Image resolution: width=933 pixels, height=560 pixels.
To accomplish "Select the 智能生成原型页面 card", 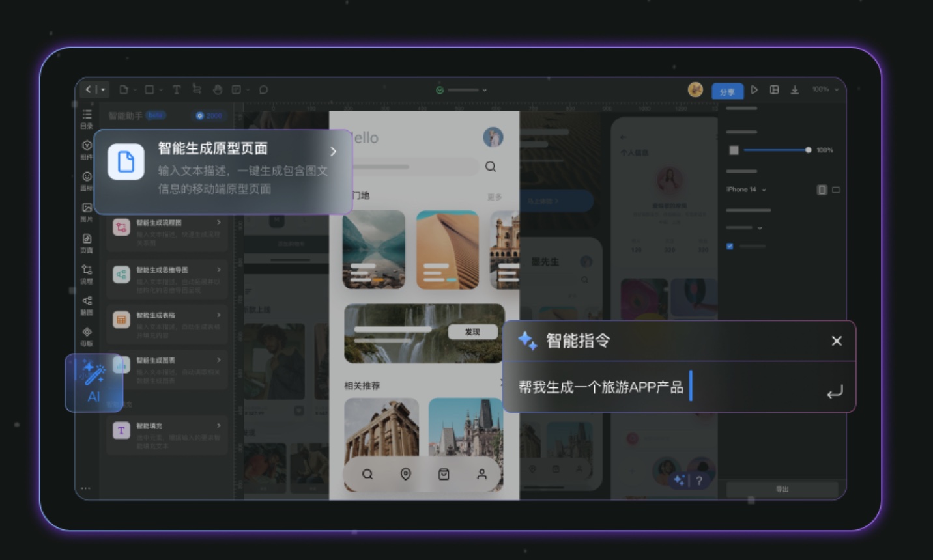I will click(223, 172).
